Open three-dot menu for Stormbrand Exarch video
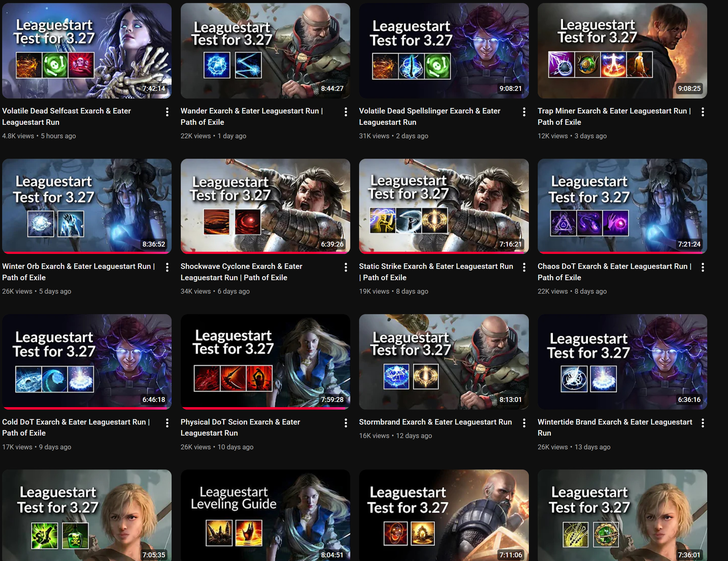 [x=524, y=423]
